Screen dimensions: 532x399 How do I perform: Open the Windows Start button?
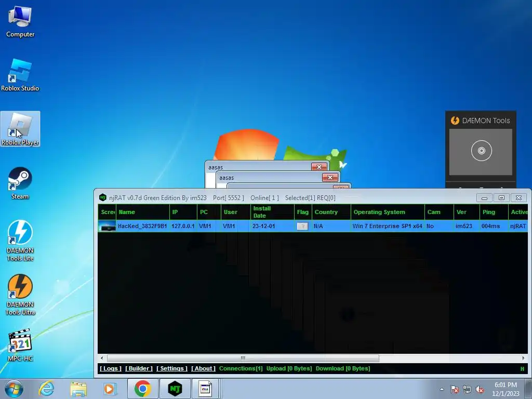(14, 389)
